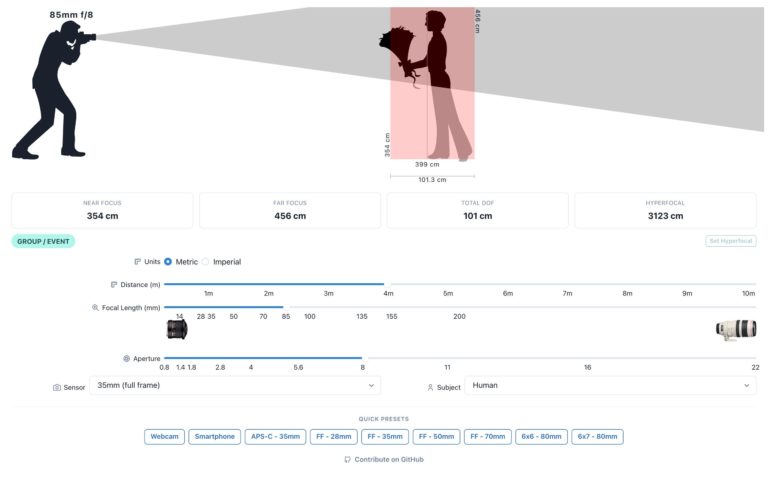Click the GROUP / EVENT badge
Screen dimensions: 768x479
(x=43, y=241)
